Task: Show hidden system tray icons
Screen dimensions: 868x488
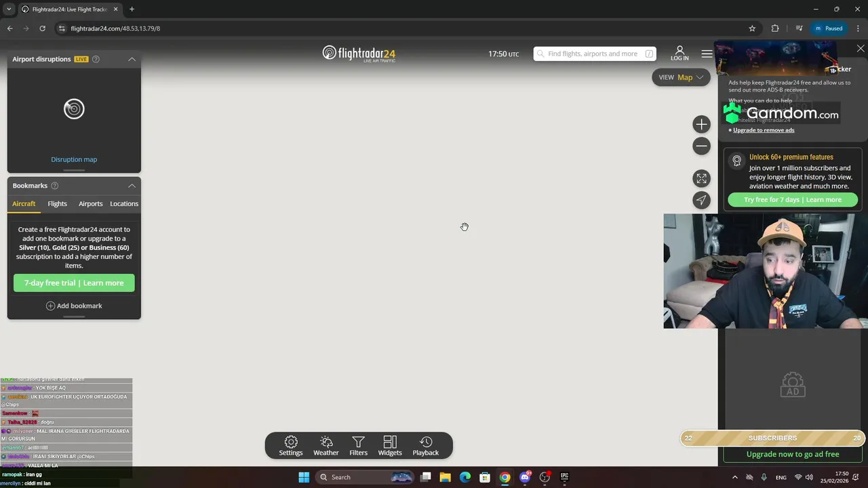Action: [734, 477]
